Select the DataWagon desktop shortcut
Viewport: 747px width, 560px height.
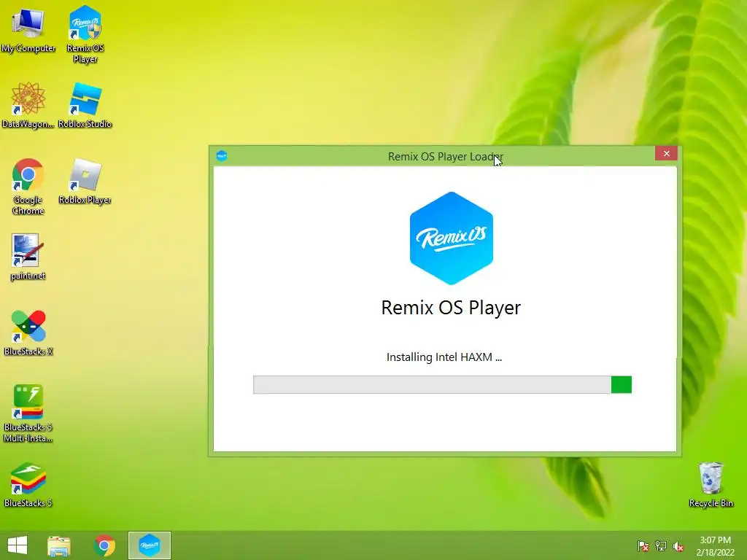pos(28,105)
